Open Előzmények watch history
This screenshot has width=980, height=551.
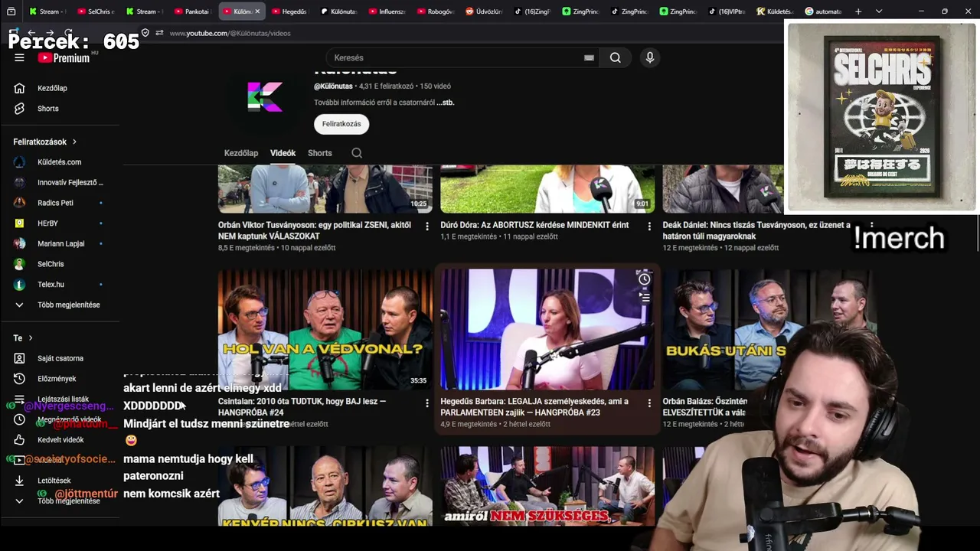57,379
